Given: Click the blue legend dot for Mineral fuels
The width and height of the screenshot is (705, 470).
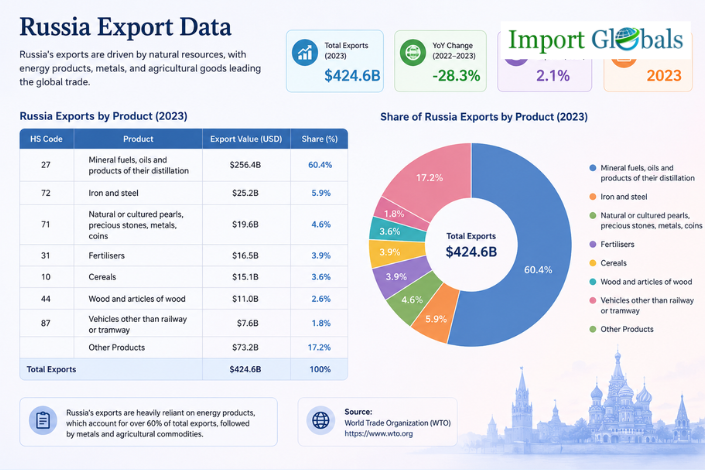Looking at the screenshot, I should pos(593,168).
